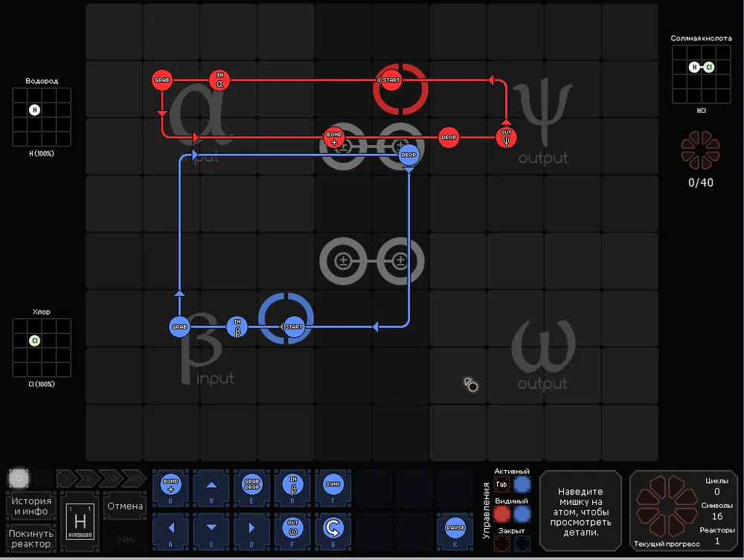This screenshot has height=560, width=744.
Task: Click the Соляная кислота title
Action: (x=701, y=38)
